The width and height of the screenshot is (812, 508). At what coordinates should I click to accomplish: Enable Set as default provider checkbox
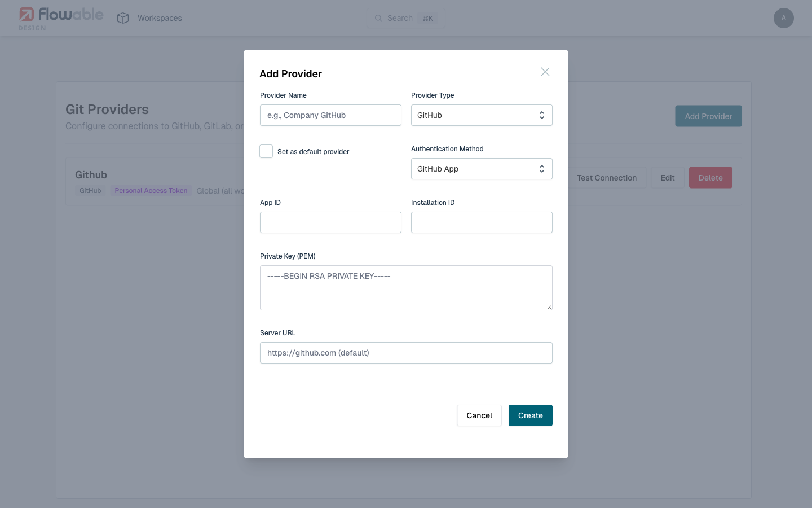[x=266, y=151]
